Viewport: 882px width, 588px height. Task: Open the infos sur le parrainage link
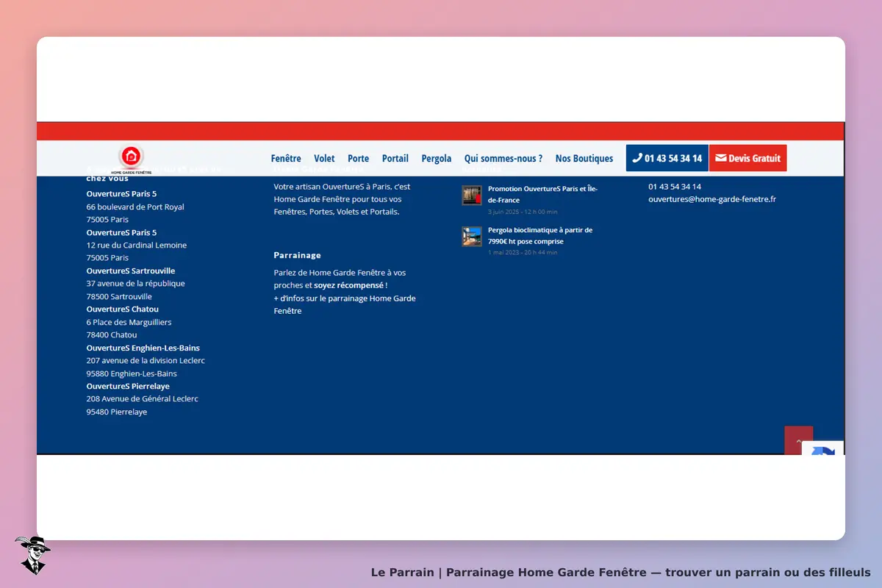(x=345, y=304)
